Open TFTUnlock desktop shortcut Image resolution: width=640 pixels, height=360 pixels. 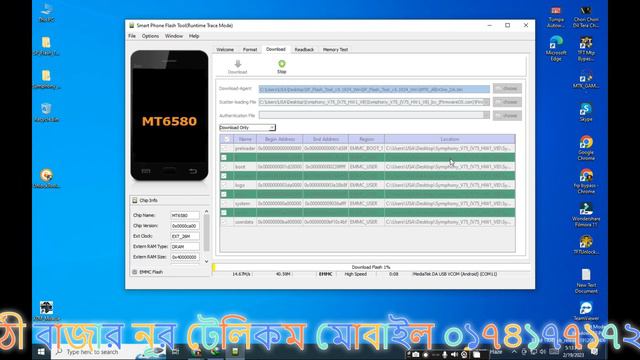[x=586, y=245]
